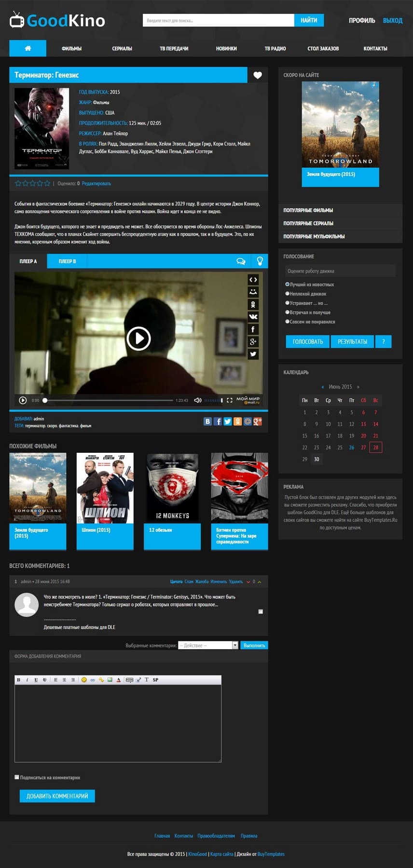Viewport: 413px width, 868px height.
Task: Tick the checkbox on admin's comment
Action: point(261,611)
